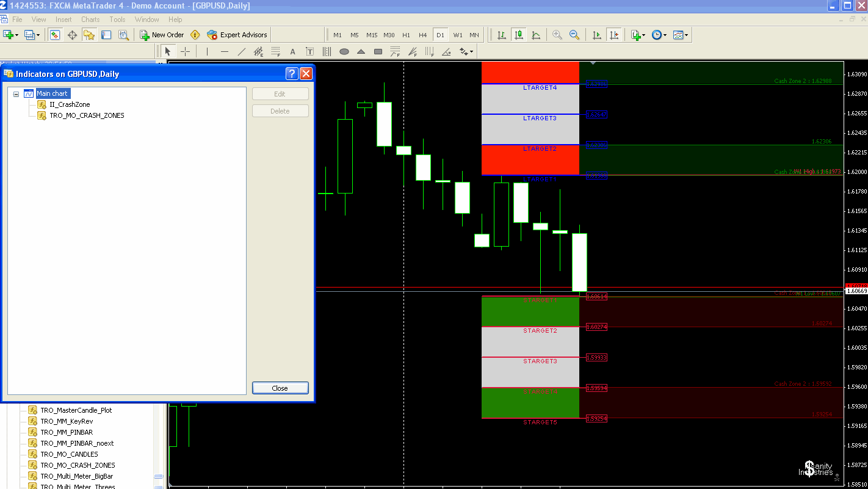Image resolution: width=868 pixels, height=489 pixels.
Task: Toggle the Market Watch panel
Action: (55, 35)
